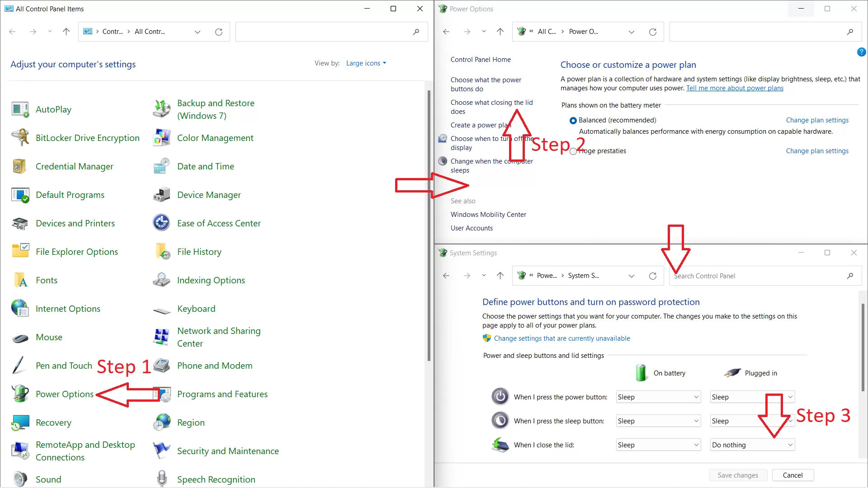Open Network and Sharing Center icon
Viewport: 868px width, 488px height.
[x=162, y=337]
